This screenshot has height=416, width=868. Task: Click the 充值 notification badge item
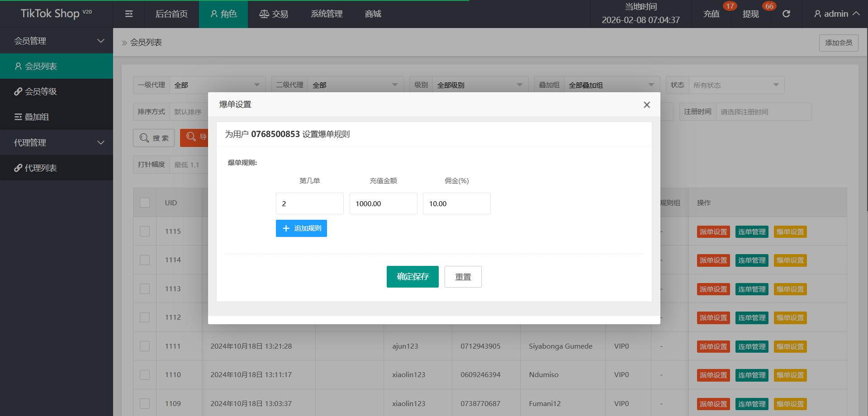point(711,14)
